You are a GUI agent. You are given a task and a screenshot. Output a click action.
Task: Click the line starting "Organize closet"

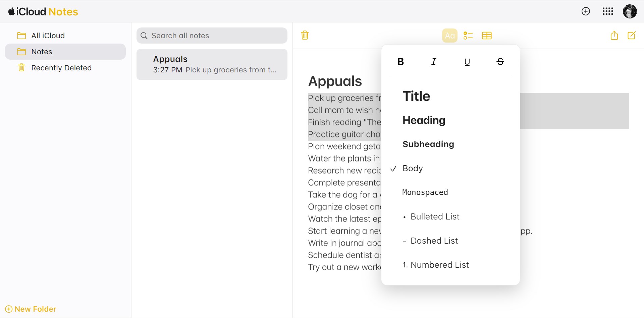click(344, 207)
